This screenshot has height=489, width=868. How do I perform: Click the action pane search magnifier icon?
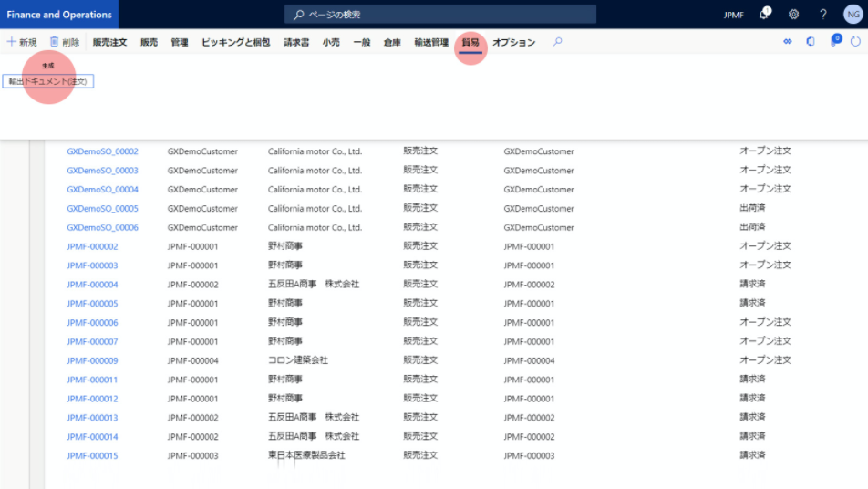pos(557,42)
